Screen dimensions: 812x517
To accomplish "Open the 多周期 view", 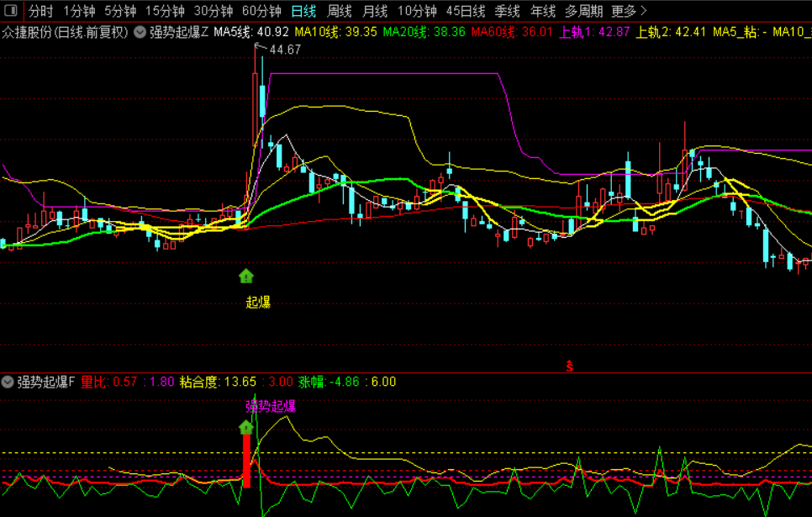I will coord(583,11).
